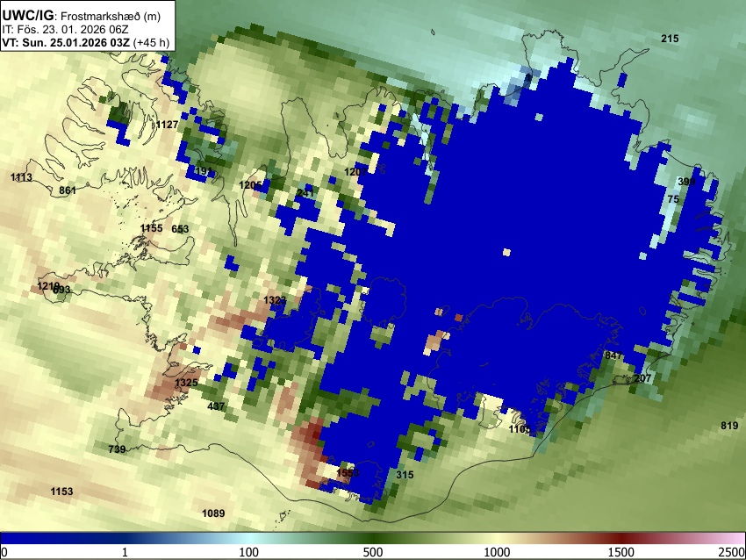Pick the map value 739
The image size is (746, 560).
pos(117,449)
